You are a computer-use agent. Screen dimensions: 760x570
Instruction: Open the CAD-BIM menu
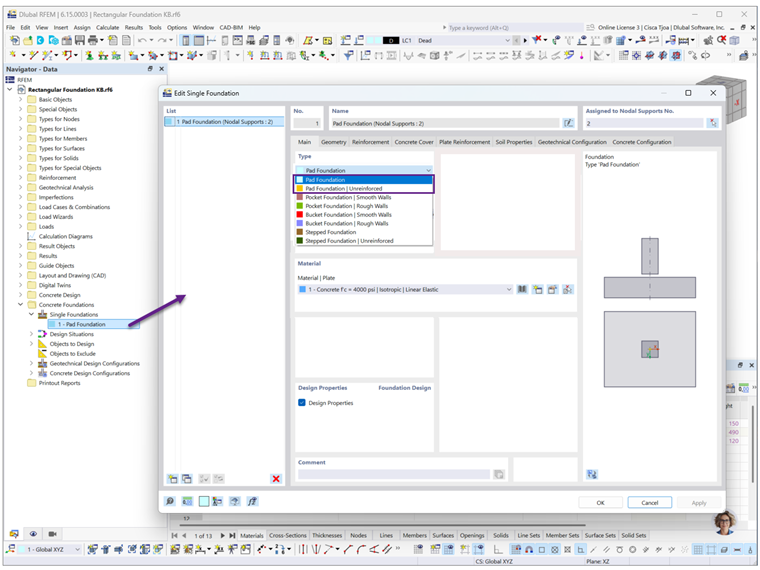[x=231, y=28]
